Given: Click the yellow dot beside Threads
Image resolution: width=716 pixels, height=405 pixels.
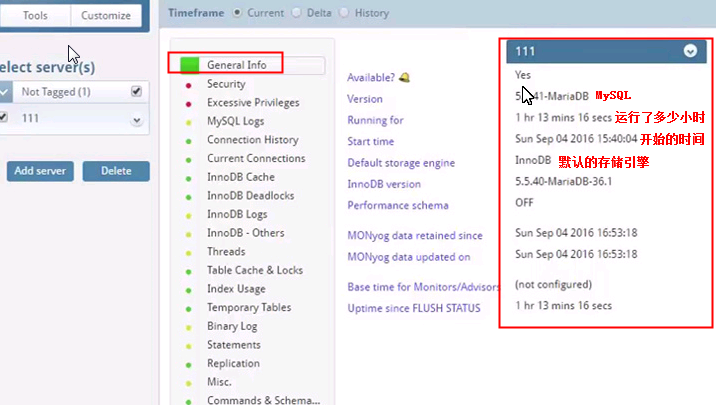Looking at the screenshot, I should [x=189, y=253].
